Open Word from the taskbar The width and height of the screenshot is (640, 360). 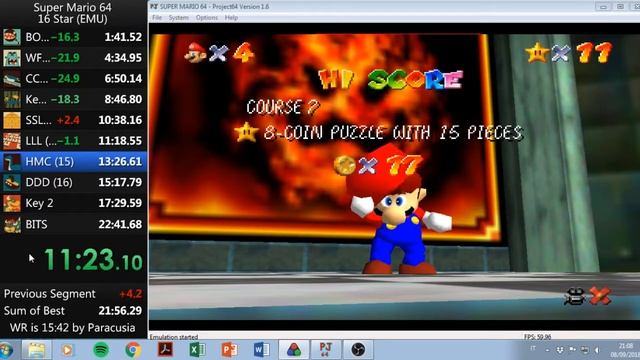pyautogui.click(x=261, y=350)
